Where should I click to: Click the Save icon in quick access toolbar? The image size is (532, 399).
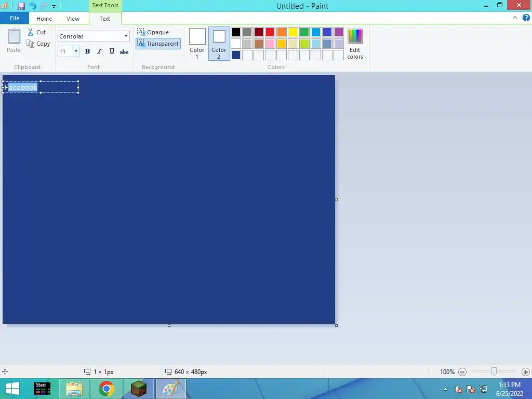click(21, 6)
